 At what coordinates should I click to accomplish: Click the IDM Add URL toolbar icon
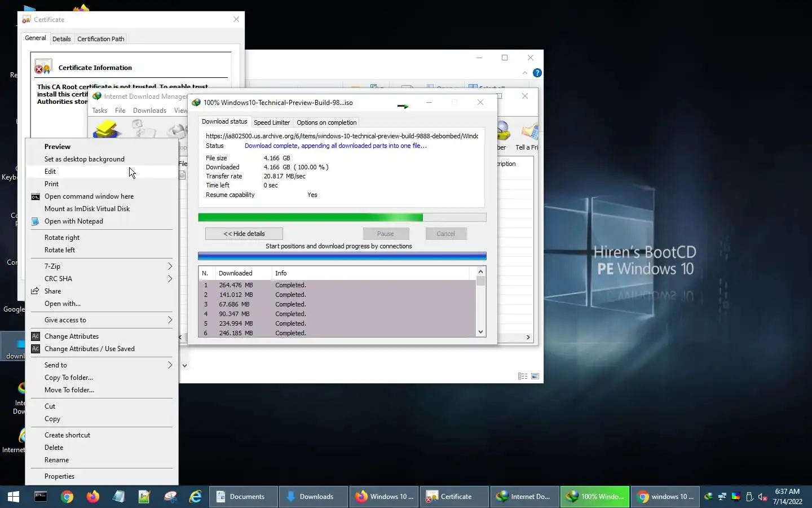[107, 131]
